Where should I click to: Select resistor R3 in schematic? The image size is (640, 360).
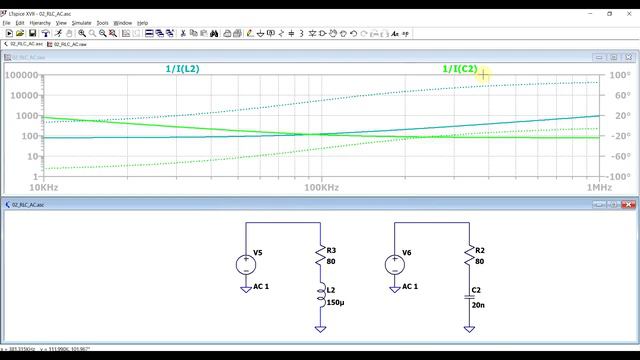[x=320, y=256]
